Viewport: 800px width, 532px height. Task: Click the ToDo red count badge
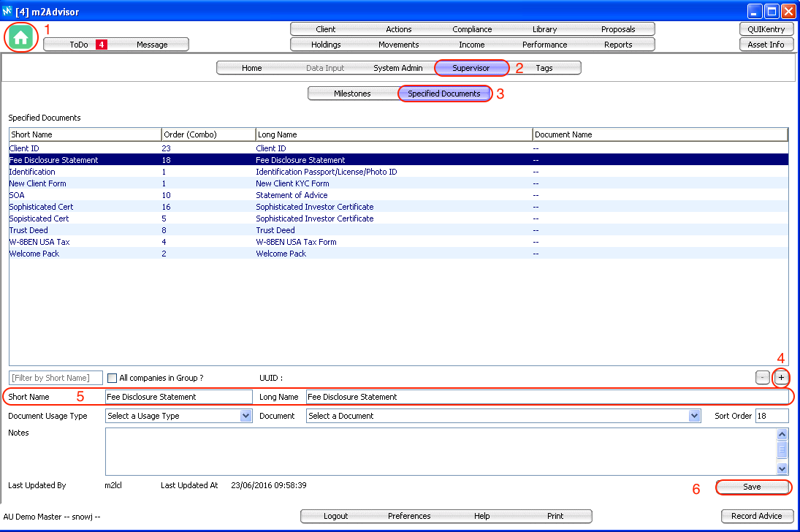point(102,45)
